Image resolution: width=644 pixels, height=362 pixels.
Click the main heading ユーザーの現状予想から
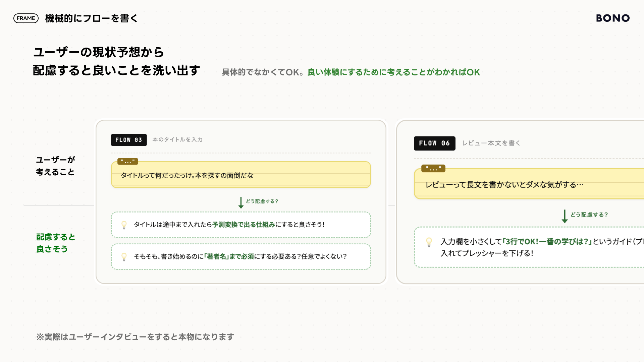coord(99,52)
